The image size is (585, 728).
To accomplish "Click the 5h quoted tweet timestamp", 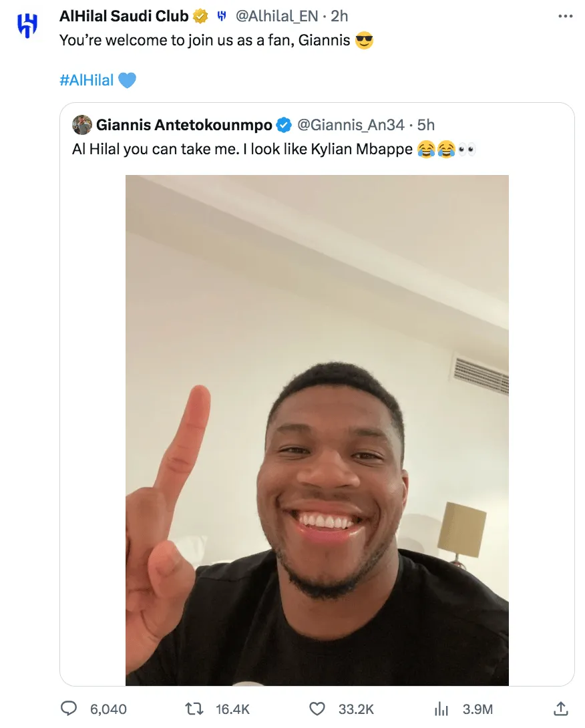I will pyautogui.click(x=426, y=125).
